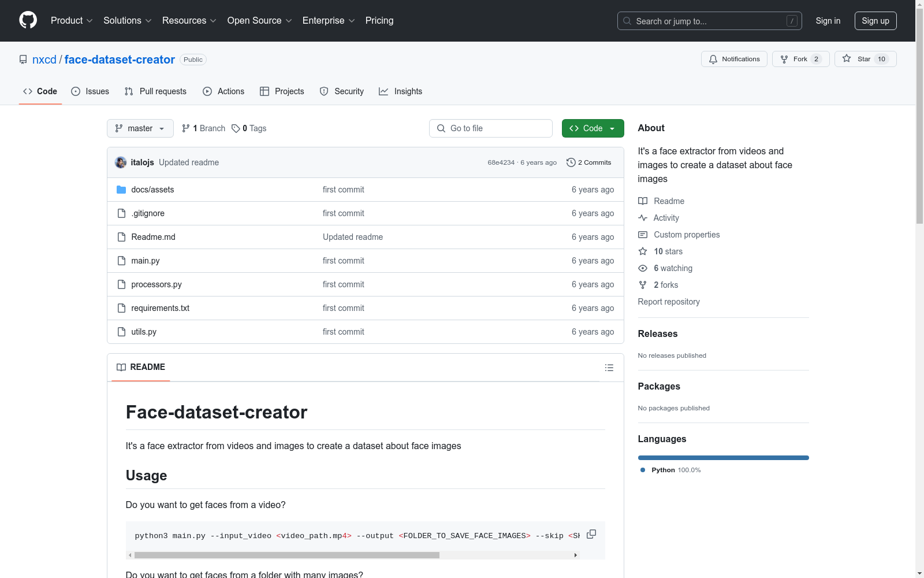
Task: View the 6 watching list
Action: coord(665,268)
